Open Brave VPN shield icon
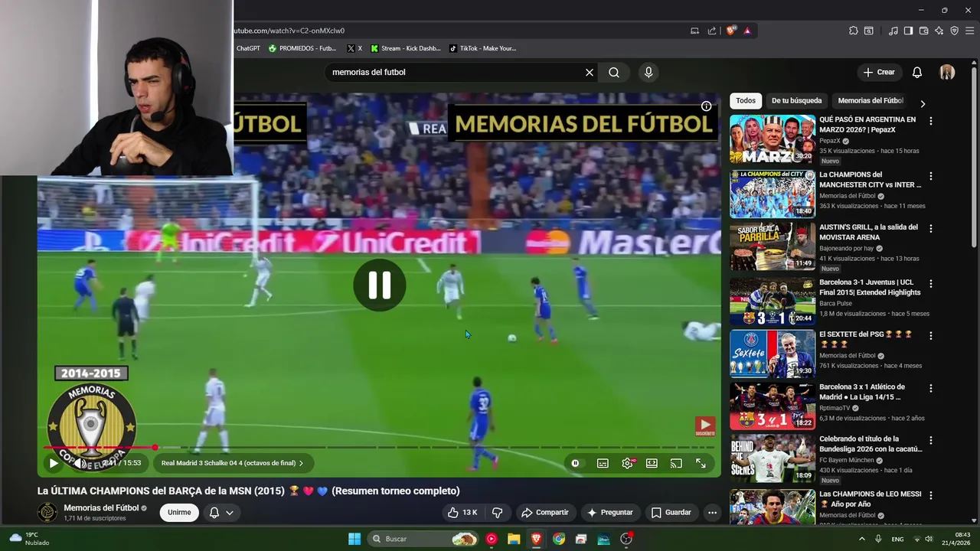980x551 pixels. 954,31
